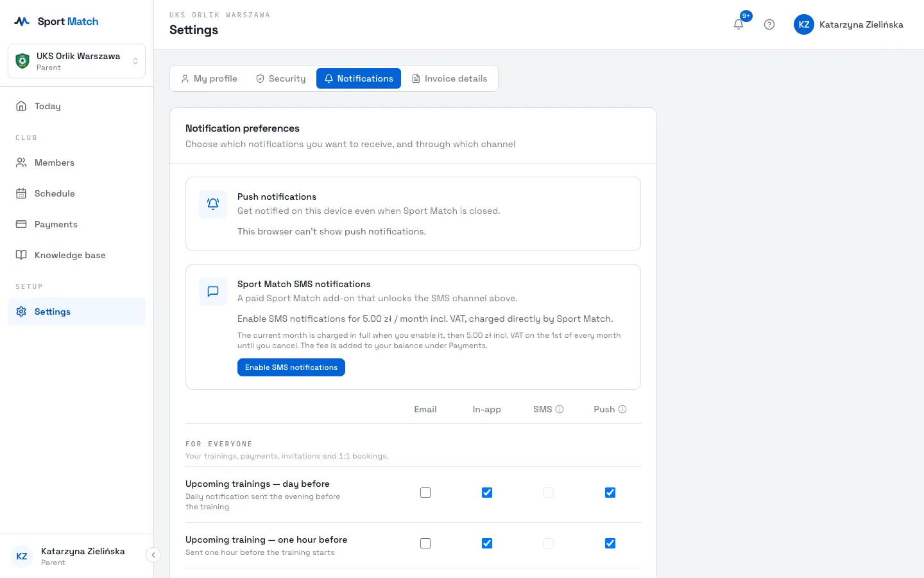Click the Today home icon in the sidebar
The height and width of the screenshot is (578, 924).
[x=21, y=106]
